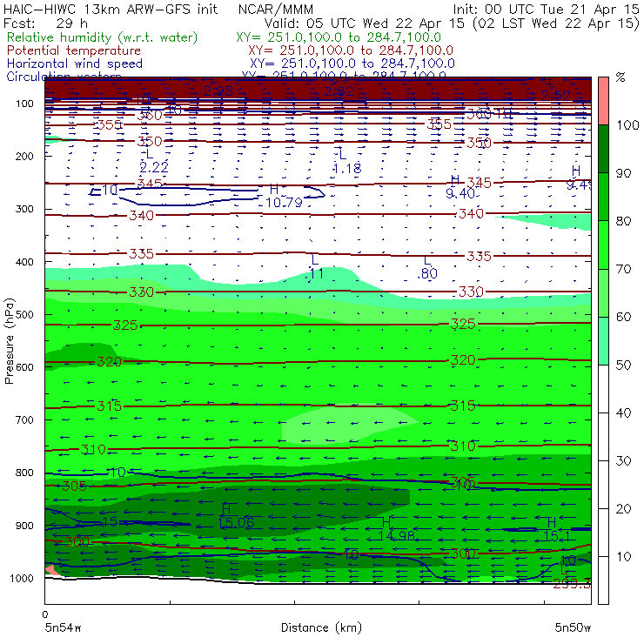Click the wind minimum label 'L .11'
644x644 pixels.
pos(315,267)
